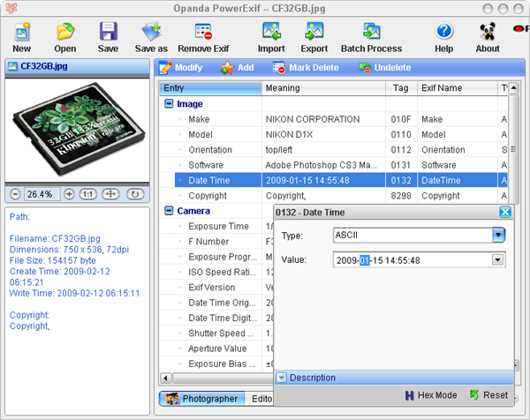Click the Reset button in dialog
The image size is (530, 420).
488,395
